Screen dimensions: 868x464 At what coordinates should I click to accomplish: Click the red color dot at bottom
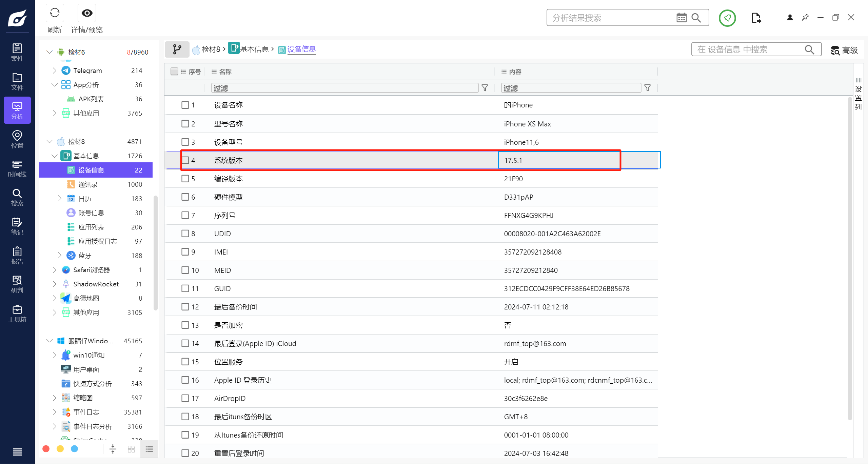(46, 449)
